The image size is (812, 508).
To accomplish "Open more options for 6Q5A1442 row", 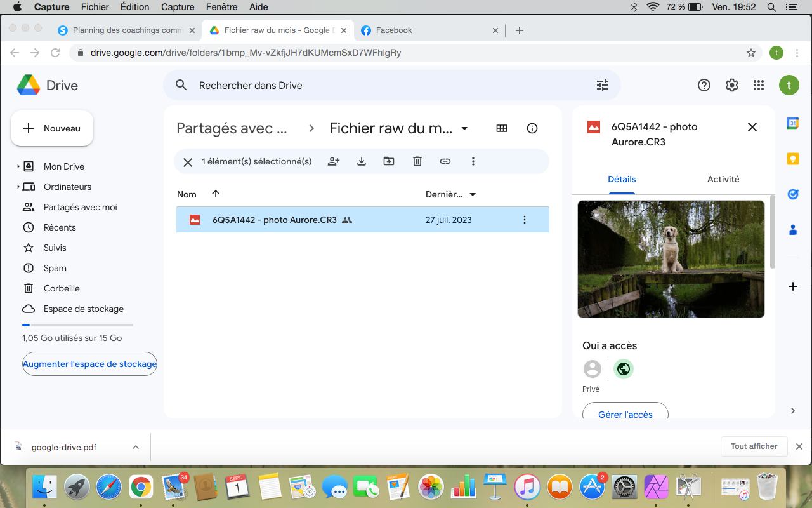I will tap(524, 220).
